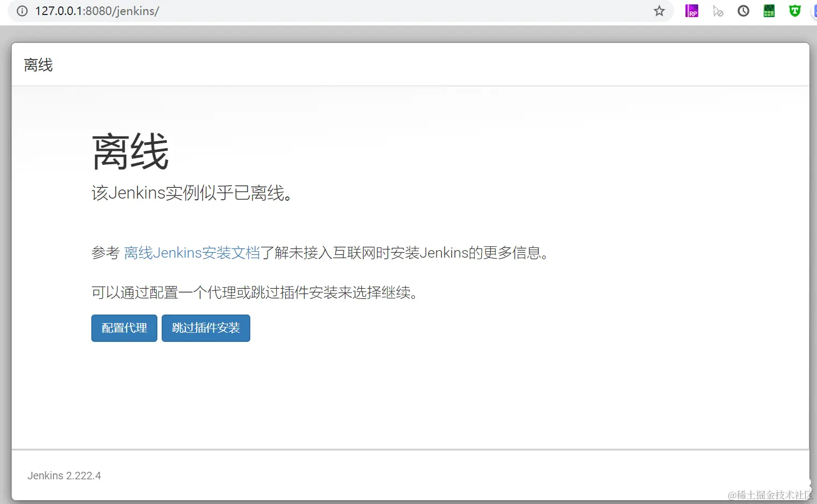Click the gray cursor-block extension icon
The height and width of the screenshot is (504, 817).
coord(718,11)
